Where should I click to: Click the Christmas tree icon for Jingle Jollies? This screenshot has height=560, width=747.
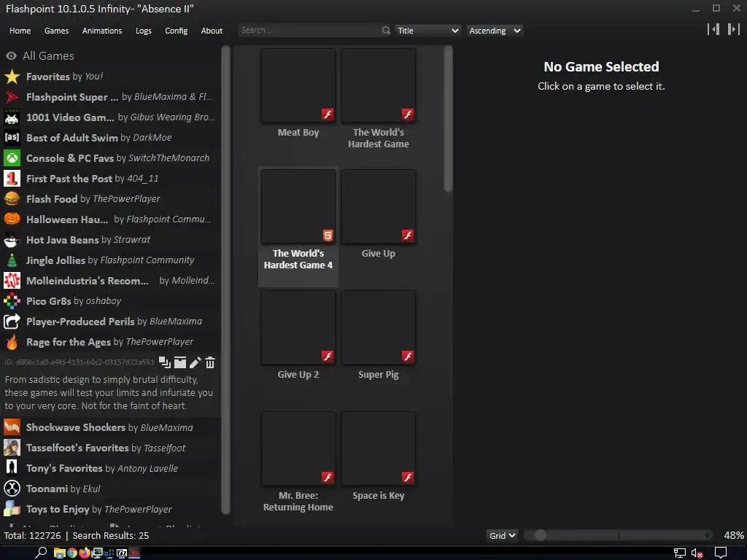pyautogui.click(x=12, y=260)
